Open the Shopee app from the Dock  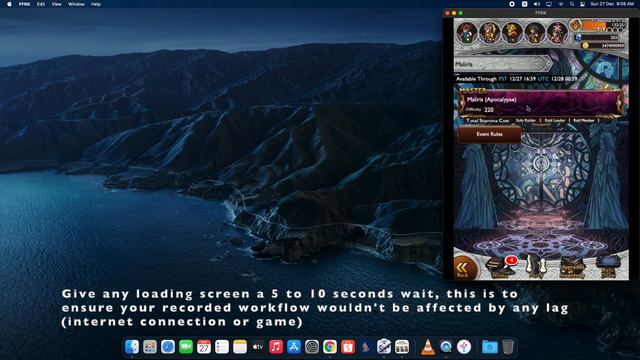348,347
